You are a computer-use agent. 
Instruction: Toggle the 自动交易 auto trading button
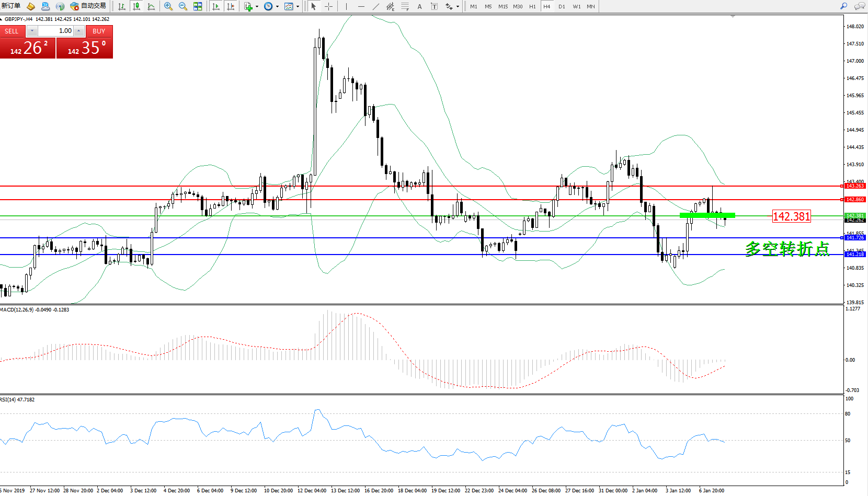pyautogui.click(x=88, y=6)
